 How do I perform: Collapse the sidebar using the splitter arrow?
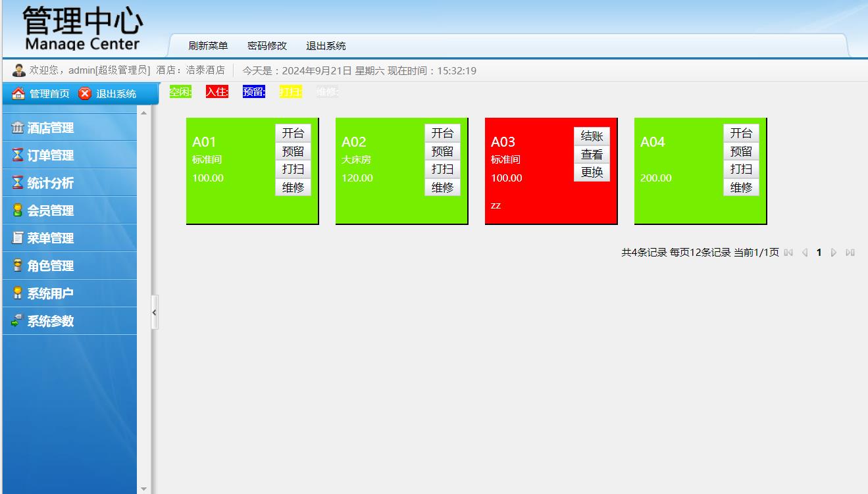tap(155, 312)
